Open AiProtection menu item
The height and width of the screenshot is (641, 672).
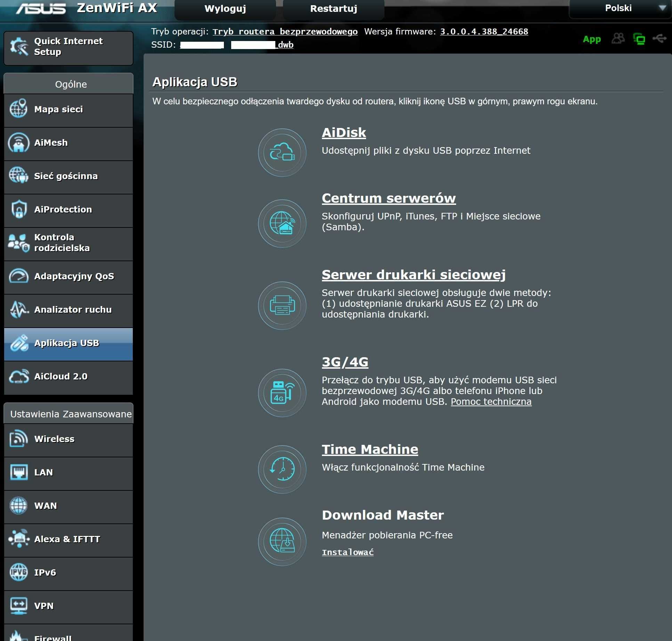pos(68,210)
